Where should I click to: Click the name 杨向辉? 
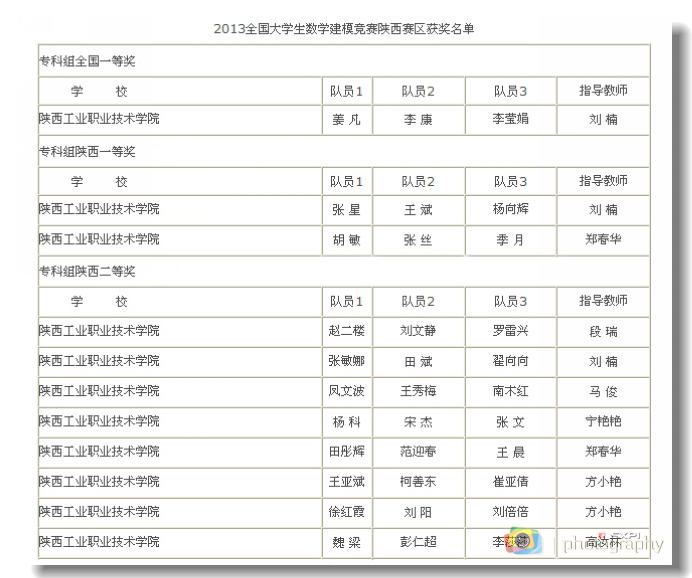[510, 210]
